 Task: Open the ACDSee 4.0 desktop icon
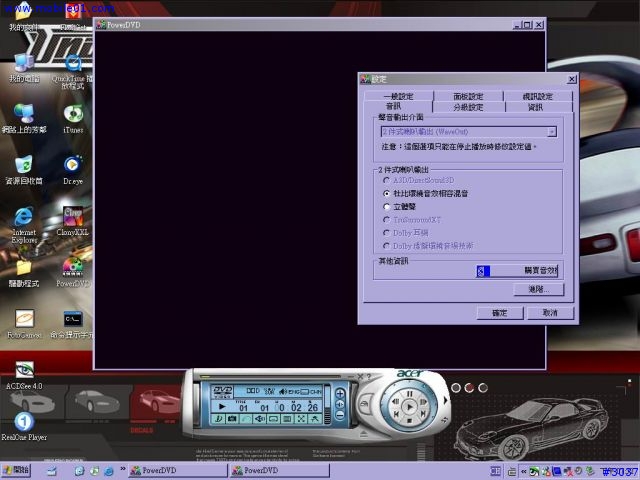coord(24,375)
